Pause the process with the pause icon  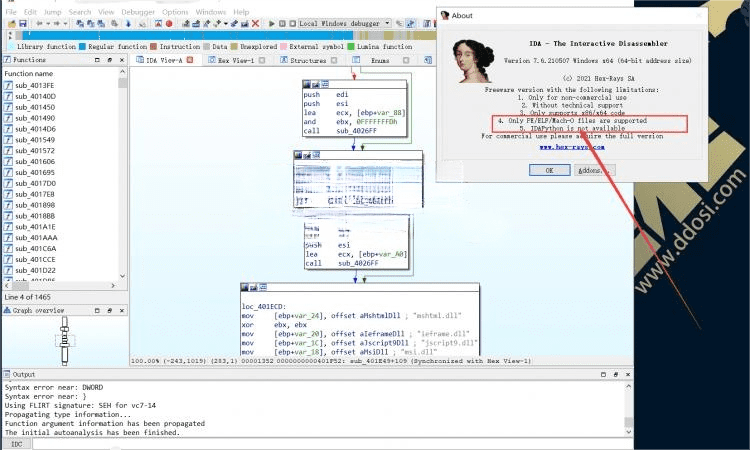282,23
